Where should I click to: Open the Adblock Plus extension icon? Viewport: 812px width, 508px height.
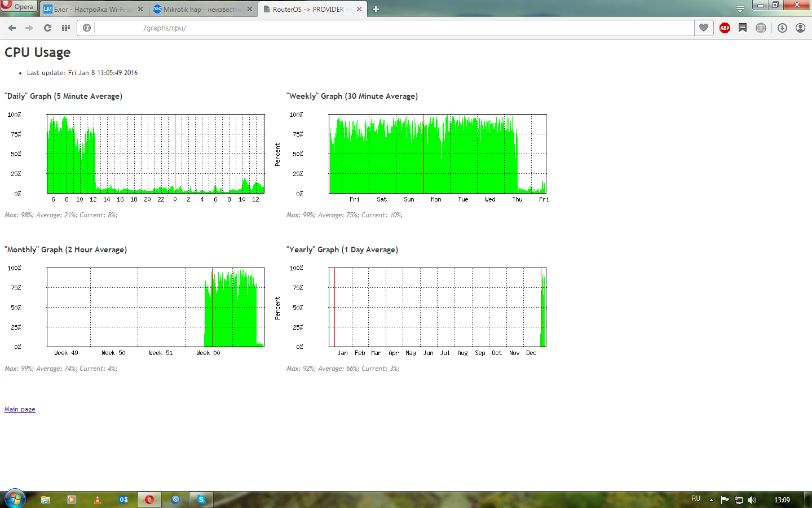[725, 28]
